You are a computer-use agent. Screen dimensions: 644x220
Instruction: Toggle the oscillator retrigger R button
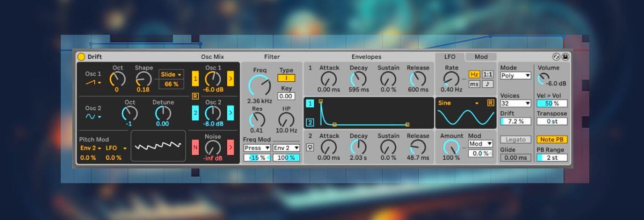coord(195,96)
